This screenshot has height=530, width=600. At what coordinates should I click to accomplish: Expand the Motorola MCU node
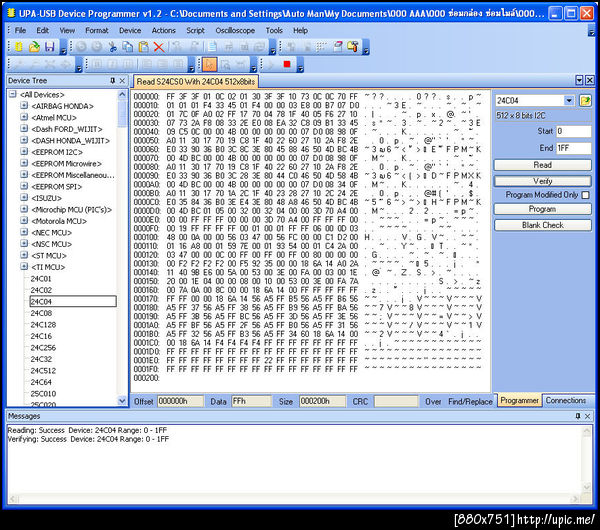click(24, 220)
